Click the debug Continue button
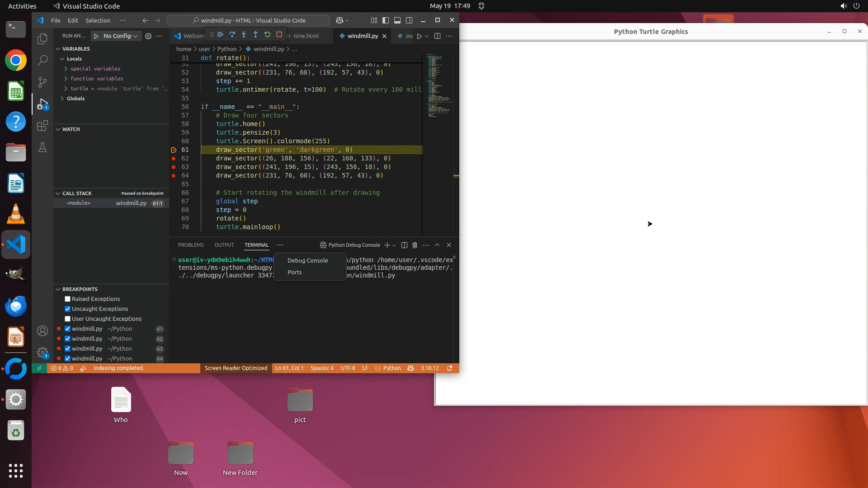This screenshot has height=488, width=868. pyautogui.click(x=221, y=35)
